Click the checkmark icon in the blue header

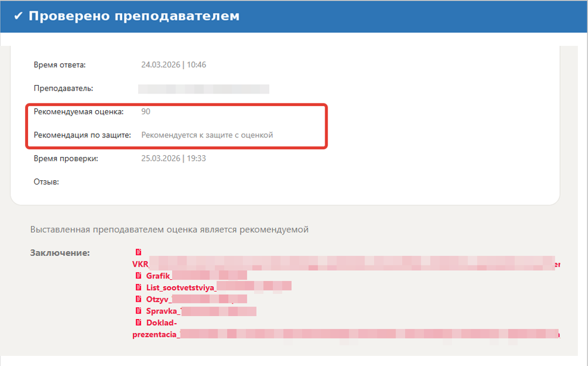tap(18, 16)
